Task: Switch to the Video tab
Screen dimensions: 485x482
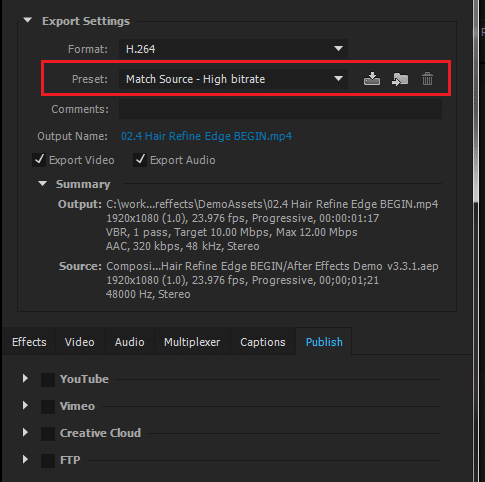Action: [x=80, y=342]
